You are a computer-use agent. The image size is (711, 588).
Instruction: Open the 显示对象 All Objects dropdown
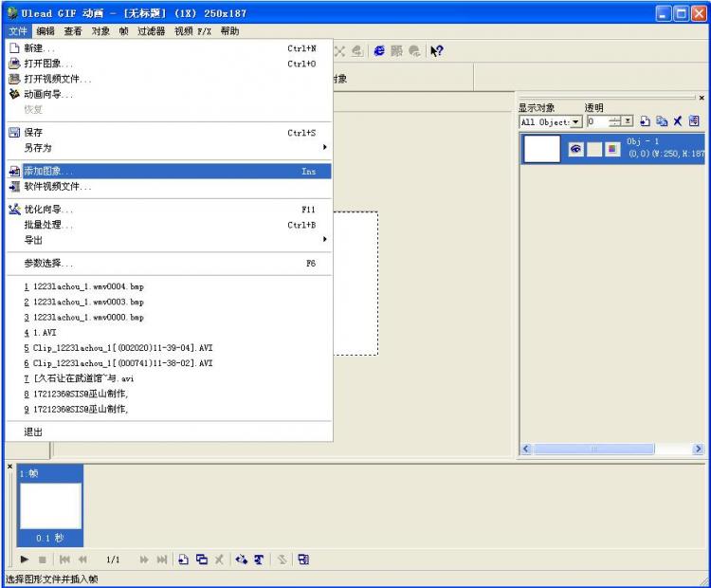(x=575, y=122)
